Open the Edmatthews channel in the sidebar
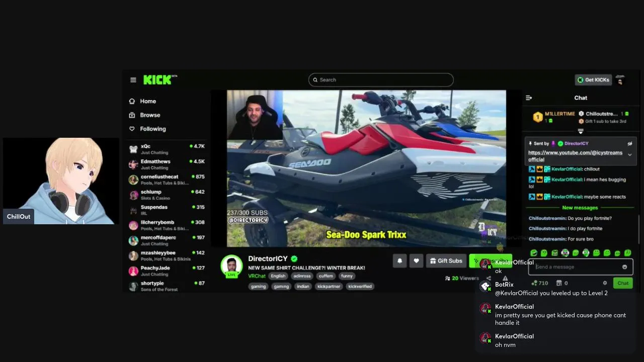Image resolution: width=644 pixels, height=362 pixels. pyautogui.click(x=167, y=164)
